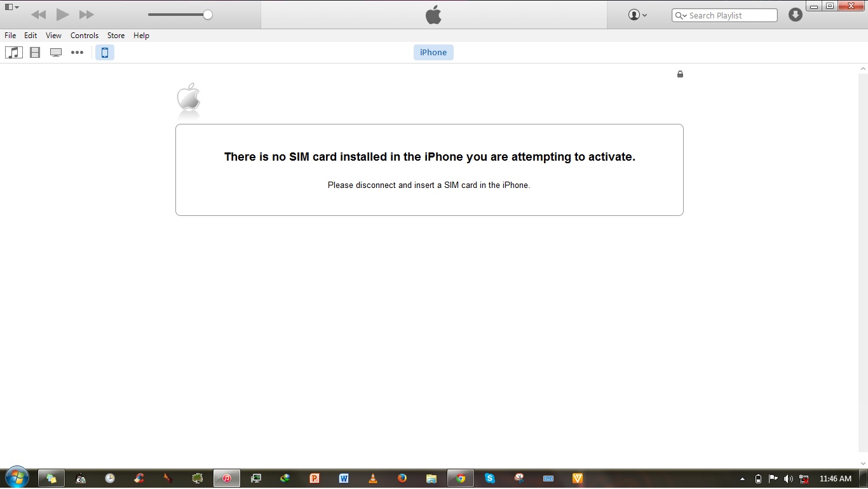
Task: Skip forward to next track
Action: tap(86, 15)
